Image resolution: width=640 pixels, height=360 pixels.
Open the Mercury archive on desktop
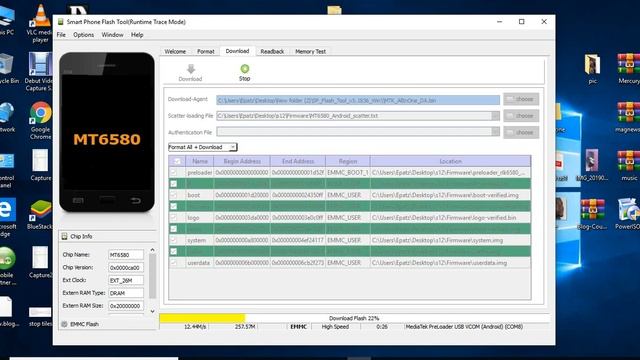click(x=629, y=64)
